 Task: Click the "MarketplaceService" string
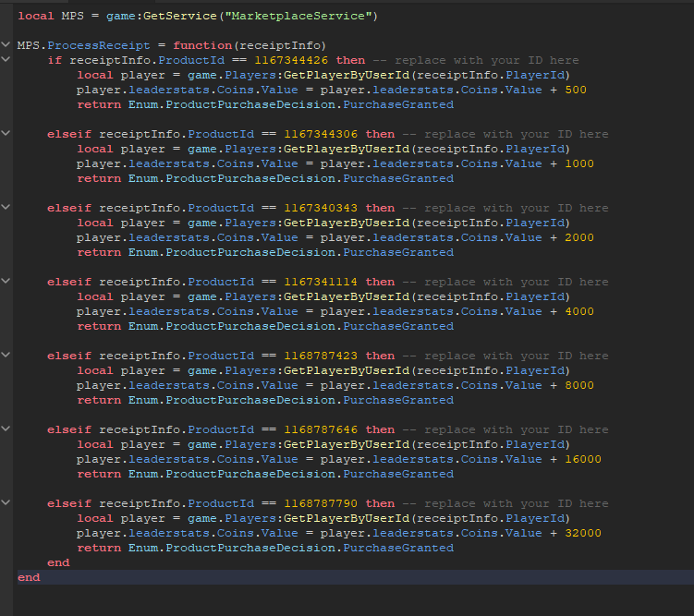(x=298, y=16)
